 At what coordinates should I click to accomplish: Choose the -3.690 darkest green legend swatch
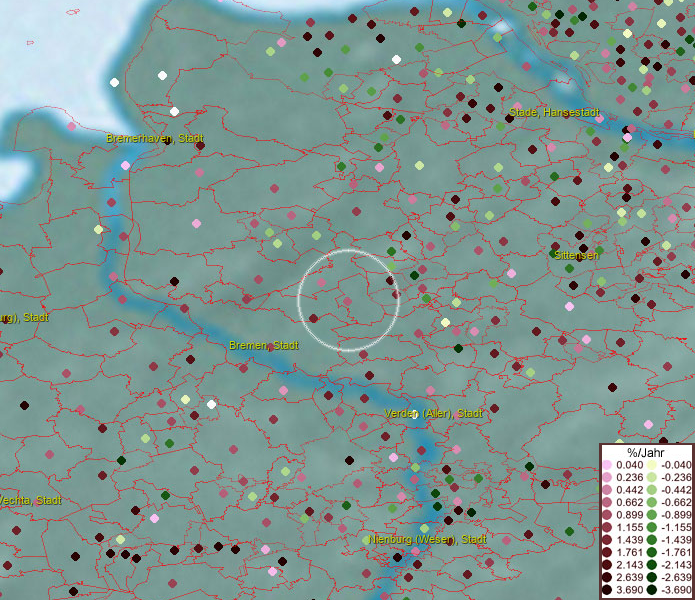click(652, 590)
